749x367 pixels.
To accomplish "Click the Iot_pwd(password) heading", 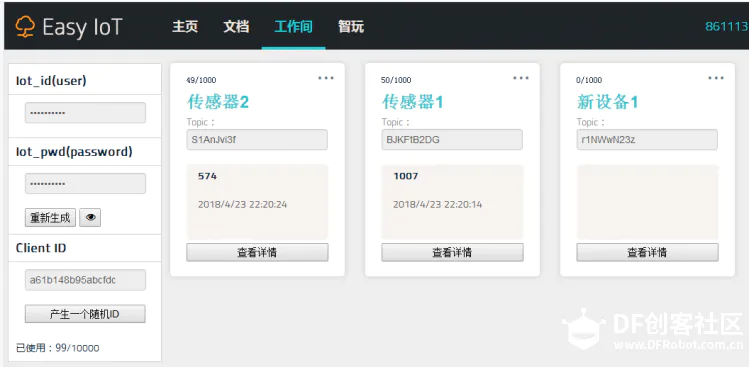I will pyautogui.click(x=74, y=151).
